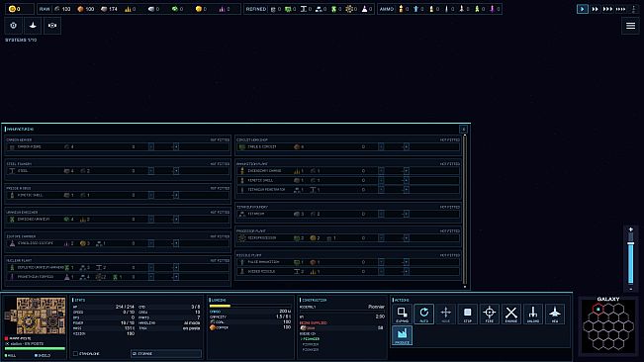
Task: Click the vertical zoom slider track
Action: (631, 258)
